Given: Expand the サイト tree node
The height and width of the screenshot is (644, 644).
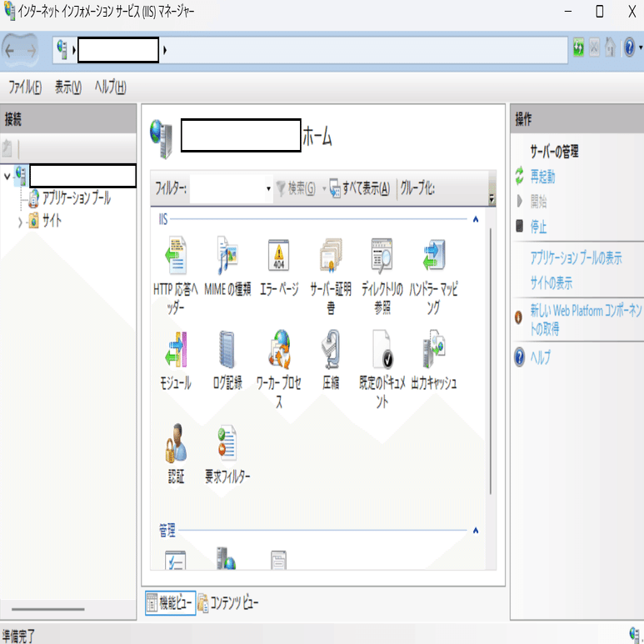Looking at the screenshot, I should point(20,222).
